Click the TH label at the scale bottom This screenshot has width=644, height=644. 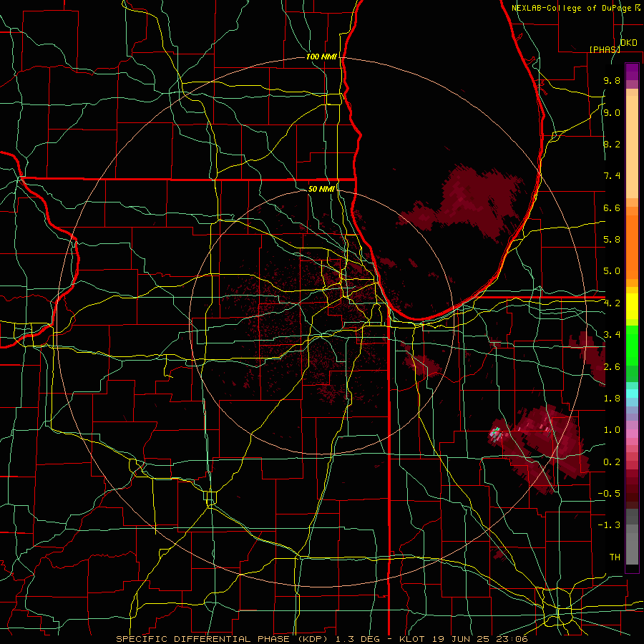click(x=615, y=557)
